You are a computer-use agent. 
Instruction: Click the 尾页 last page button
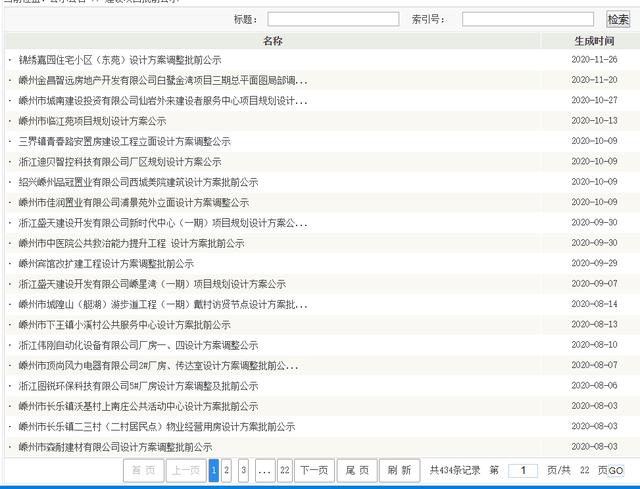(357, 470)
